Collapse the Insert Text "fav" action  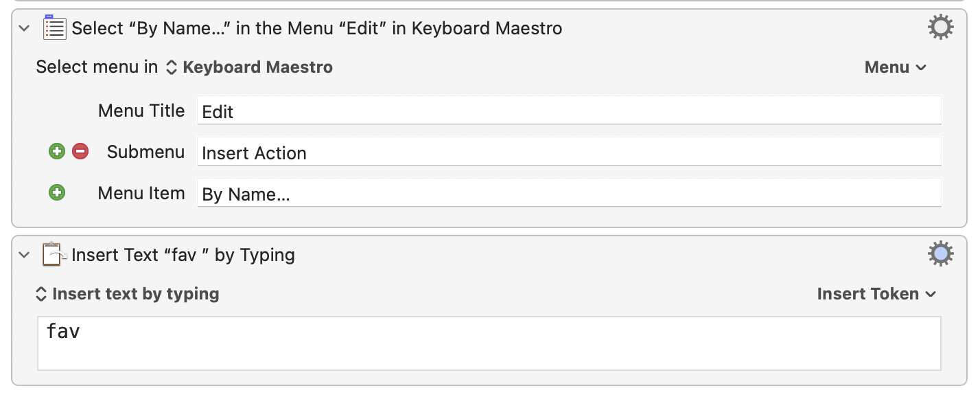25,255
